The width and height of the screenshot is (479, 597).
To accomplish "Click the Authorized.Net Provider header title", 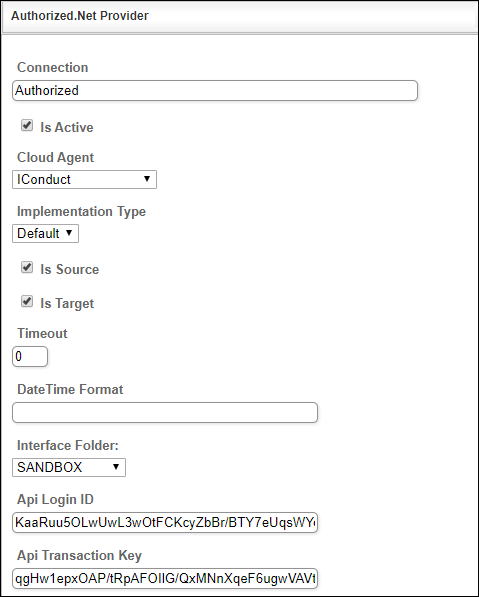I will coord(80,16).
